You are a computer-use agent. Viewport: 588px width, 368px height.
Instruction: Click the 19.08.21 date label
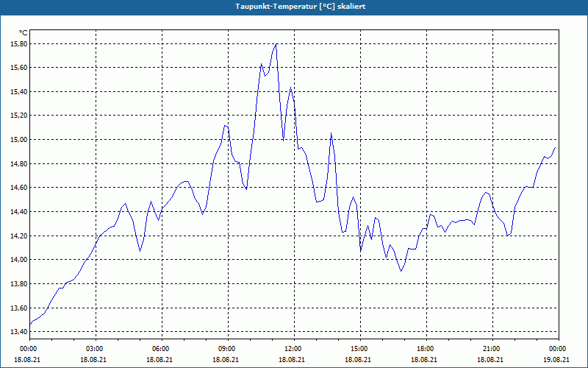[x=556, y=359]
